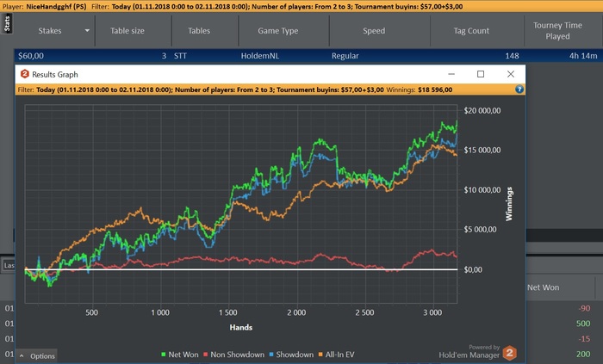This screenshot has height=364, width=603.
Task: Toggle the Non Showdown legend entry
Action: point(238,354)
